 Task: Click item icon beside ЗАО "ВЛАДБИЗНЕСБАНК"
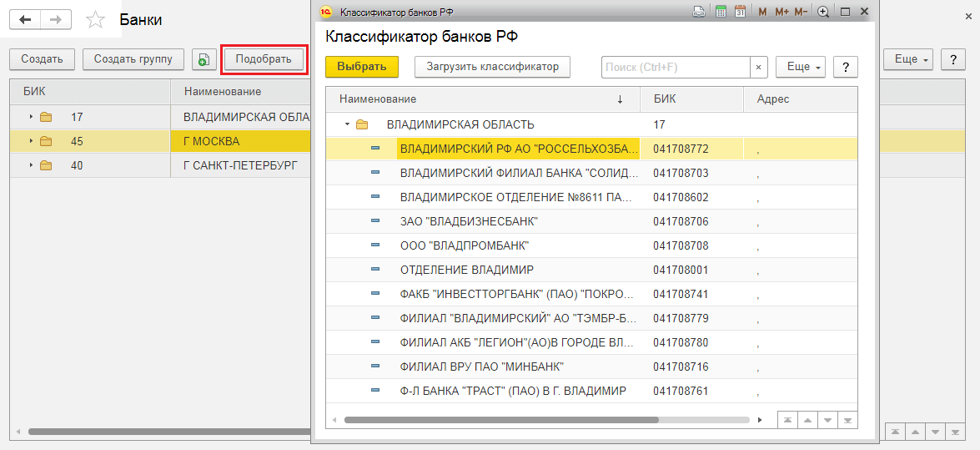375,221
